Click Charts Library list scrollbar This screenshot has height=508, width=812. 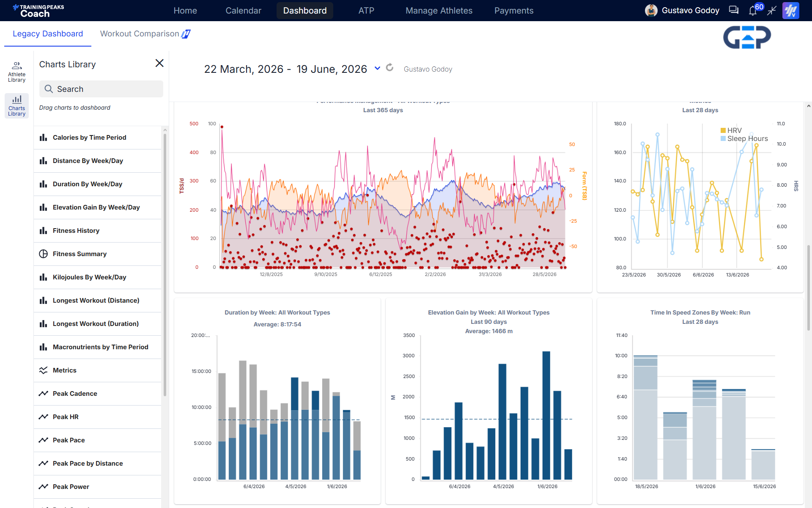[165, 265]
